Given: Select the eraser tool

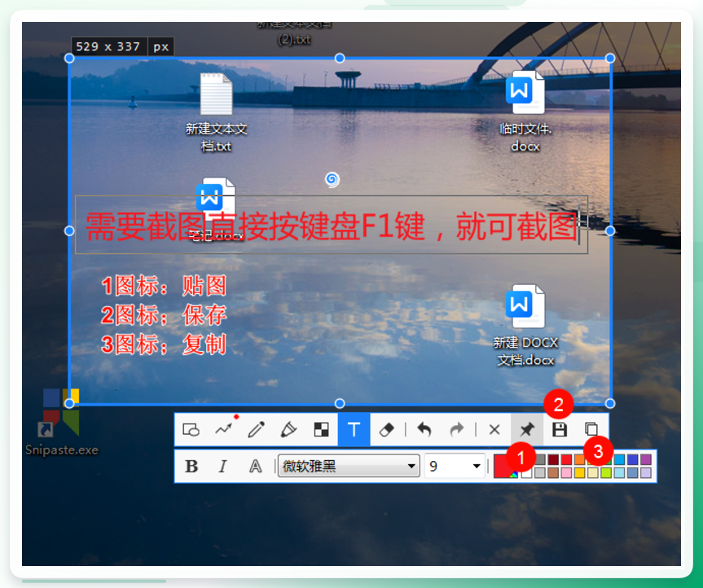Looking at the screenshot, I should (386, 430).
